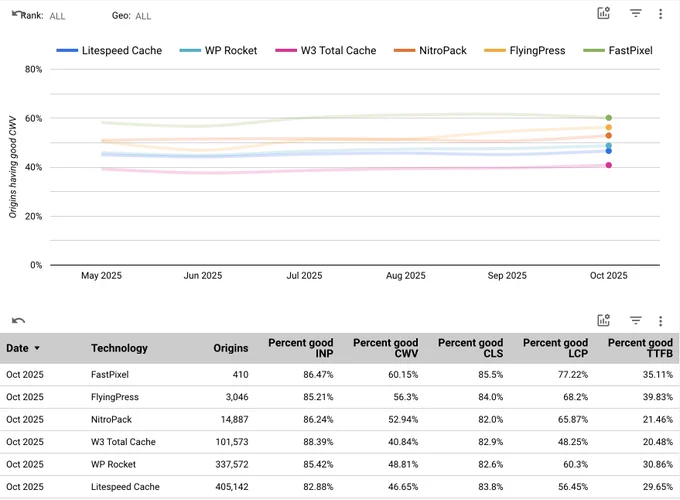Select the FlyingPress table row name
Image resolution: width=680 pixels, height=500 pixels.
115,397
